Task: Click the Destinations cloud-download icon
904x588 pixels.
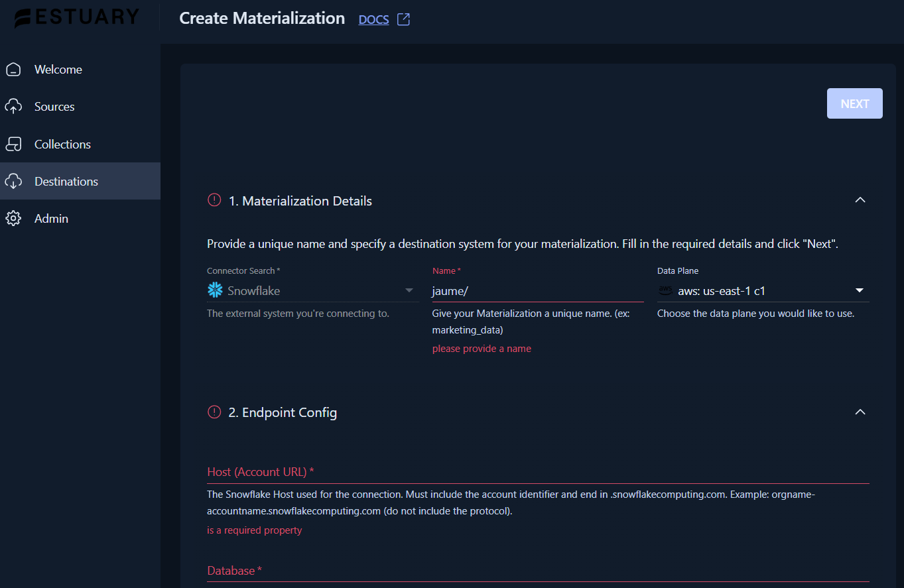Action: [x=13, y=180]
